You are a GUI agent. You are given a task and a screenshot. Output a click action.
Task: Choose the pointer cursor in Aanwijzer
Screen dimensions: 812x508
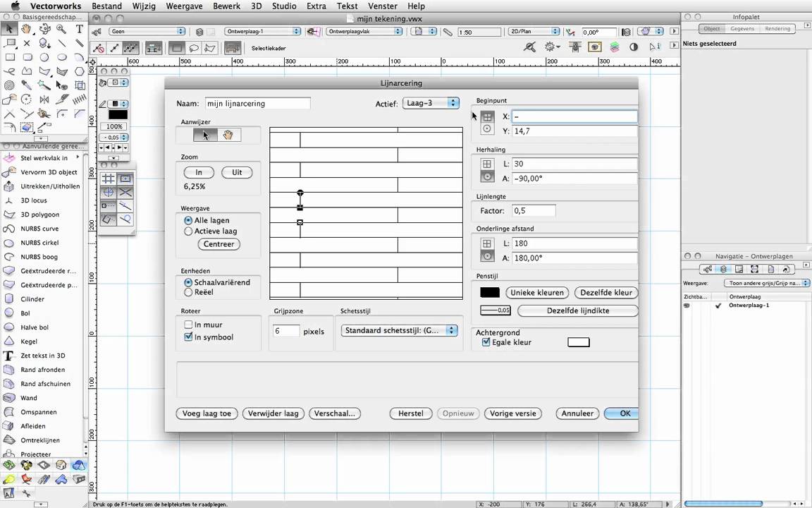tap(205, 135)
